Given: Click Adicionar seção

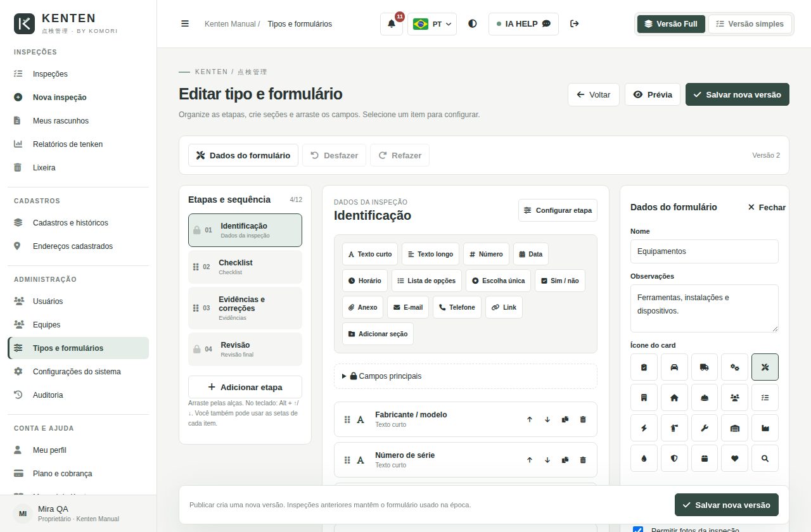Looking at the screenshot, I should [378, 334].
